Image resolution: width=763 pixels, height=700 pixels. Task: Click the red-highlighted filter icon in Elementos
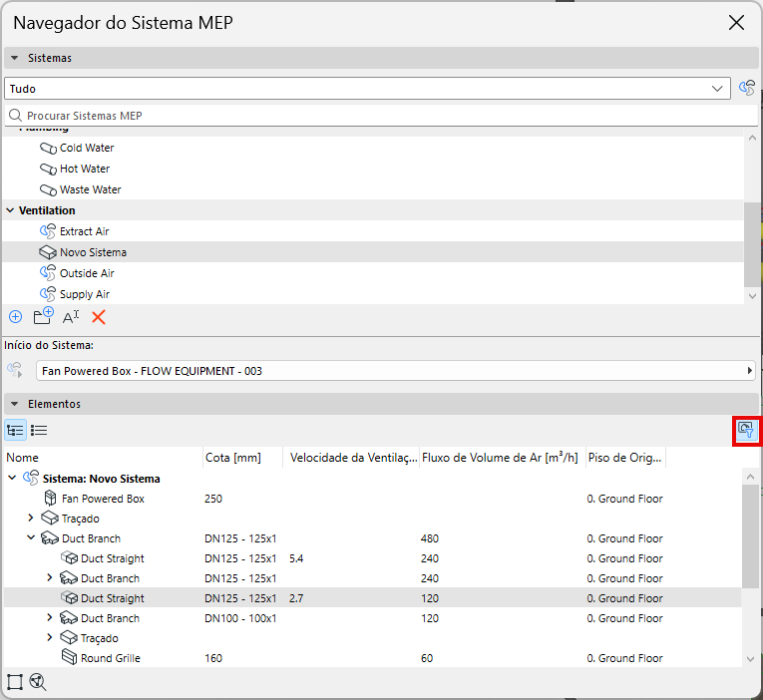[744, 431]
